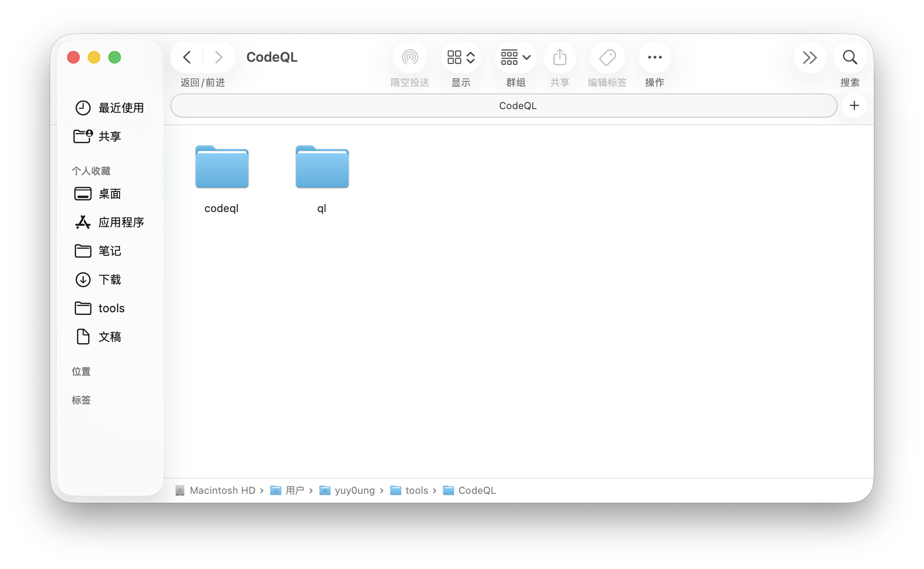Click yuy0ung in the path bar
This screenshot has width=924, height=569.
tap(354, 490)
